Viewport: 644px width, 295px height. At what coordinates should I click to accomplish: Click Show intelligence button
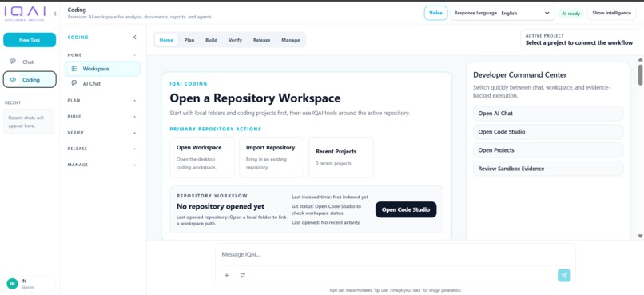click(611, 13)
